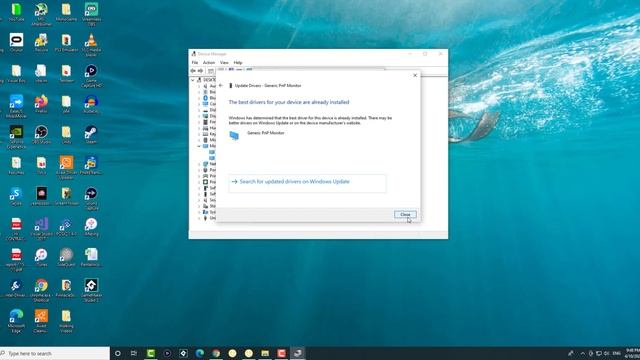Open Microsoft Edge desktop shortcut
Screen dimensions: 640x360
[16, 321]
